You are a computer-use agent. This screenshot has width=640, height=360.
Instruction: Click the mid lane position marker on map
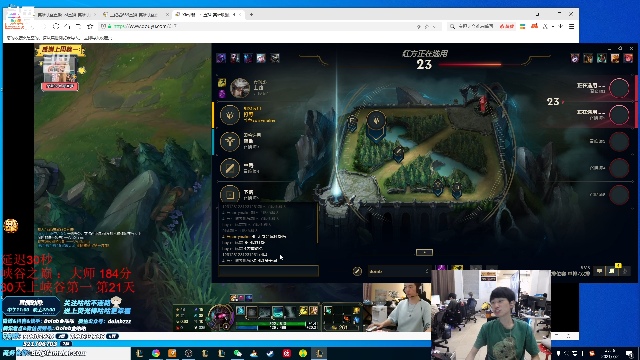pos(398,153)
